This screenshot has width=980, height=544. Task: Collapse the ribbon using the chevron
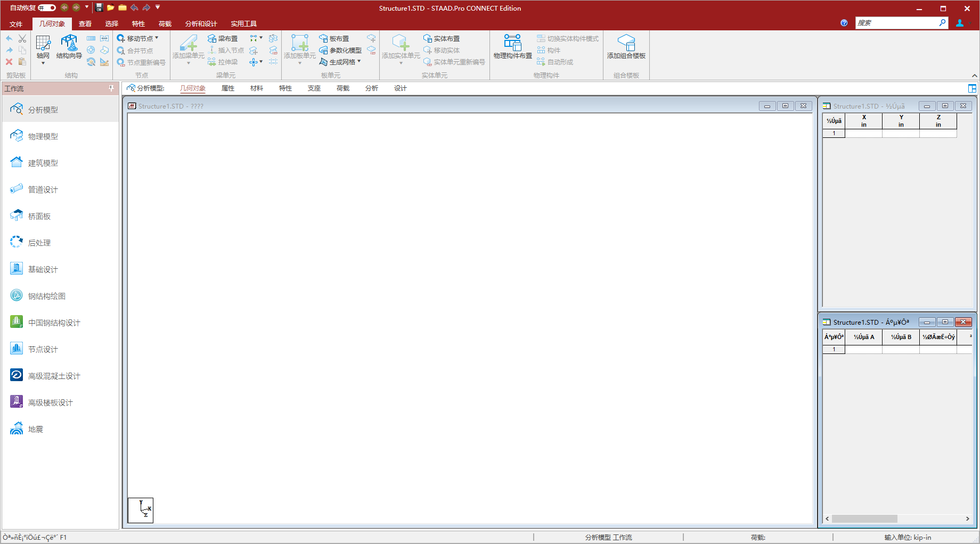point(974,76)
